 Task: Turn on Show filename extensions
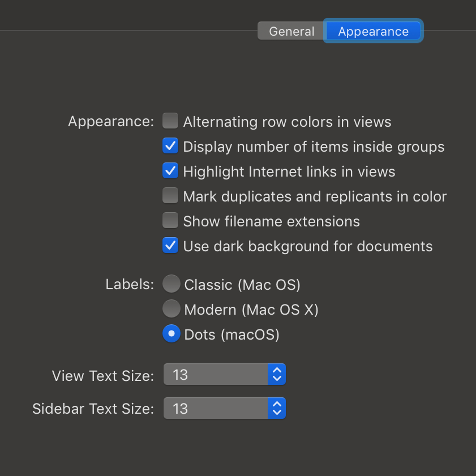pyautogui.click(x=170, y=220)
